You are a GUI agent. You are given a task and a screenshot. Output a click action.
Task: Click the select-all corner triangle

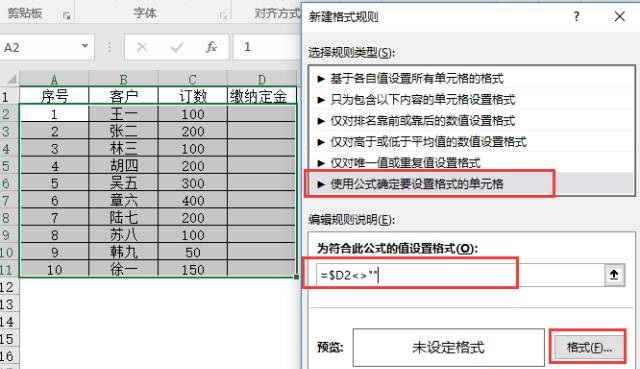click(x=12, y=78)
